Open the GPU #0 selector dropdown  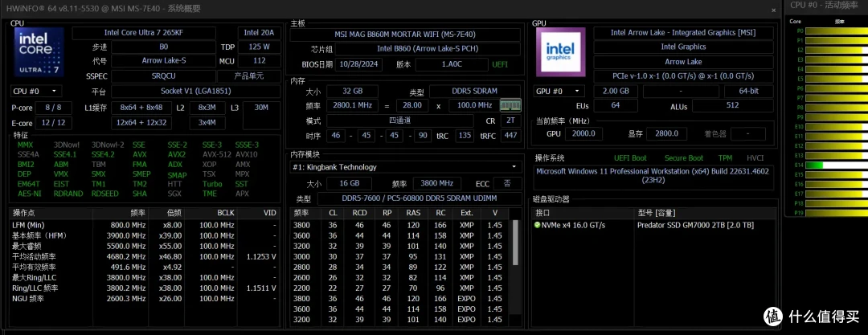click(x=559, y=91)
